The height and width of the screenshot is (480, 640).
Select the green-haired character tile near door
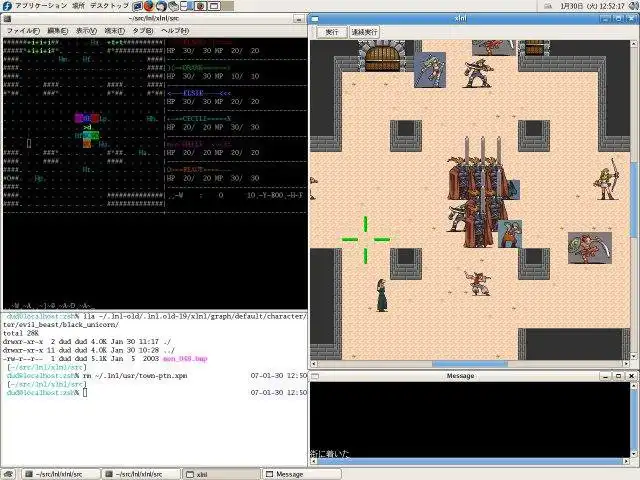point(430,69)
